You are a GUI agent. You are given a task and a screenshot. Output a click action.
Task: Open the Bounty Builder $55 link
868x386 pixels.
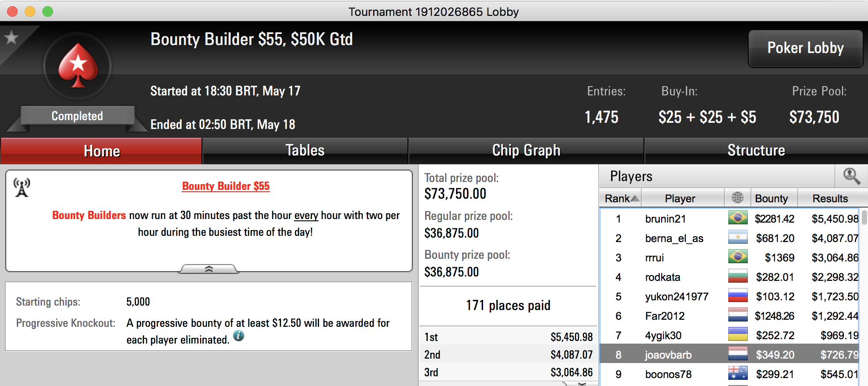click(226, 186)
